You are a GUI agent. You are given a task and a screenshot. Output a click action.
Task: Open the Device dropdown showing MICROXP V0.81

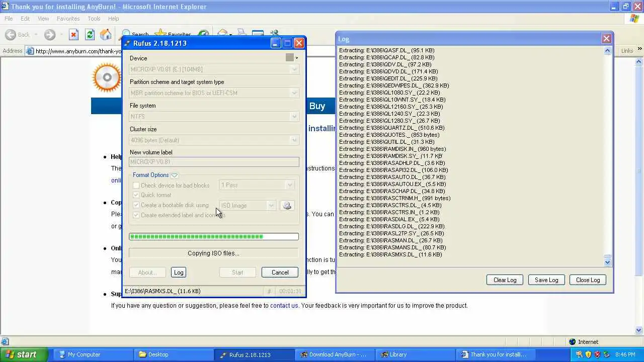click(x=214, y=69)
